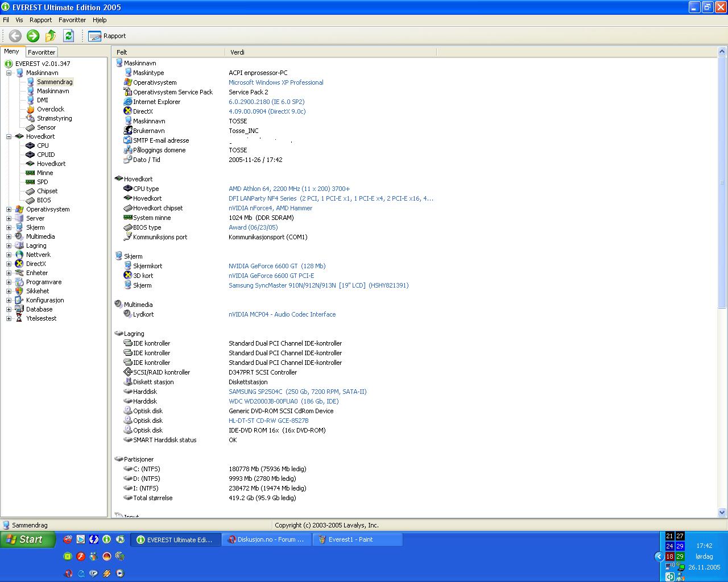Image resolution: width=728 pixels, height=582 pixels.
Task: Select the DMI tree item icon
Action: tap(31, 100)
